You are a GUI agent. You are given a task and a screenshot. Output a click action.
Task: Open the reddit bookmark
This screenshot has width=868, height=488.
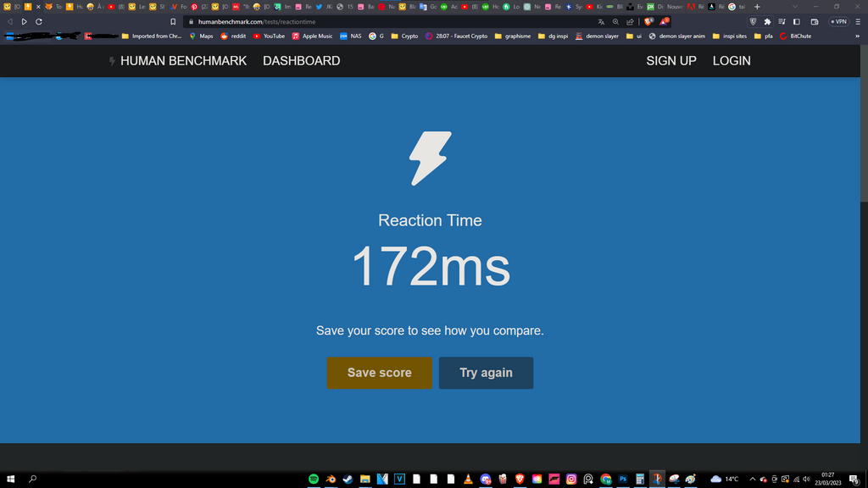[233, 36]
